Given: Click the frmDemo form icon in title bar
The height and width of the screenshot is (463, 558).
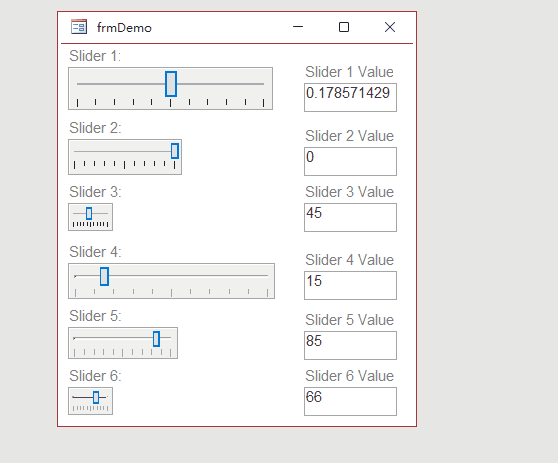Looking at the screenshot, I should (79, 27).
